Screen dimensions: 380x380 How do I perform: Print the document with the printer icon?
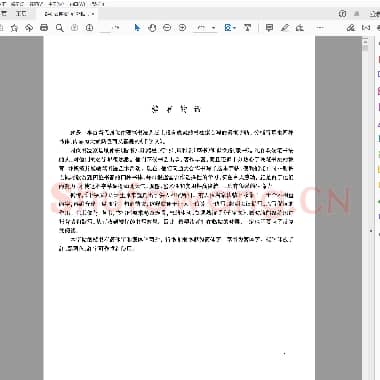point(44,28)
